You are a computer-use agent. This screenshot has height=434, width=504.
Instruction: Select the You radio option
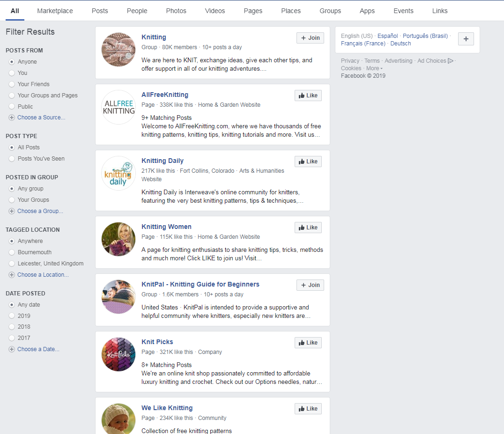tap(12, 73)
